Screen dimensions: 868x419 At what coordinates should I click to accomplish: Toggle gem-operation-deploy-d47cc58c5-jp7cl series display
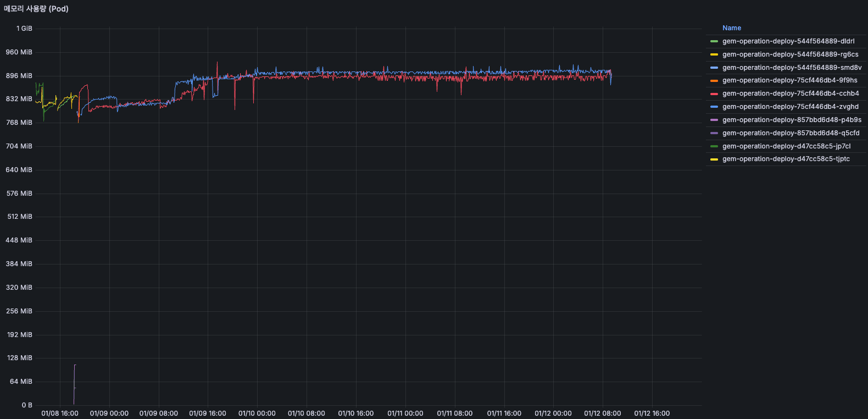(x=786, y=146)
